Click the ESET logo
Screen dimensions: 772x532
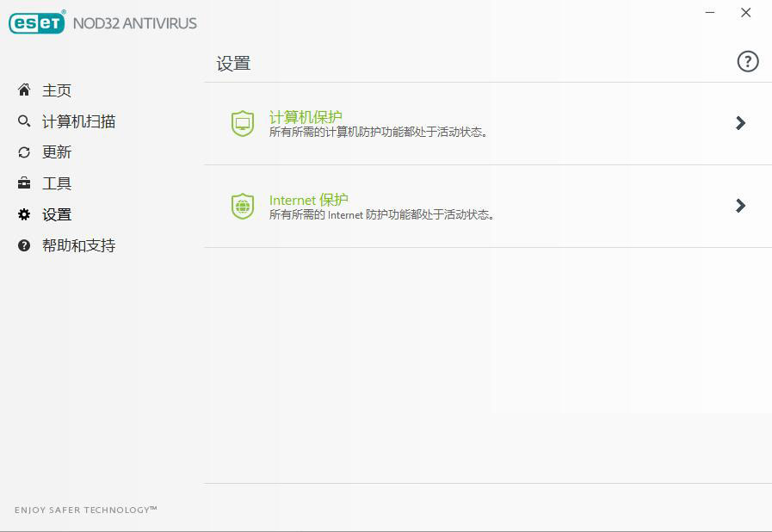click(37, 22)
